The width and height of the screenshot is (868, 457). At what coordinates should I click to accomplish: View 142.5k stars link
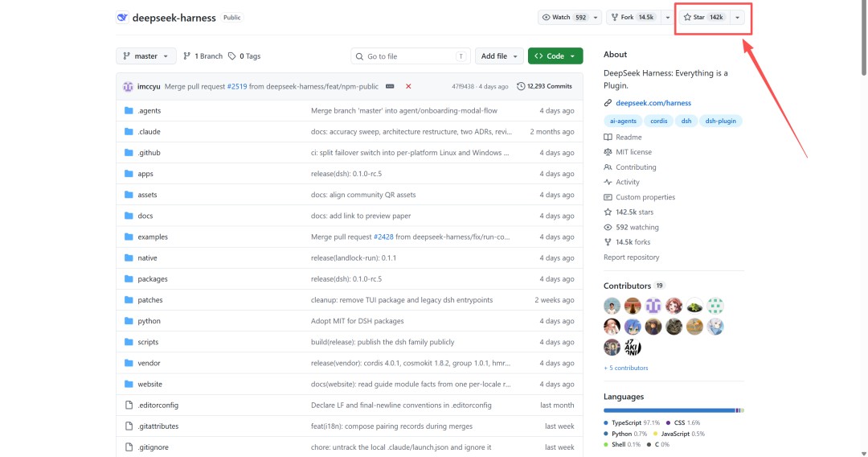(634, 212)
